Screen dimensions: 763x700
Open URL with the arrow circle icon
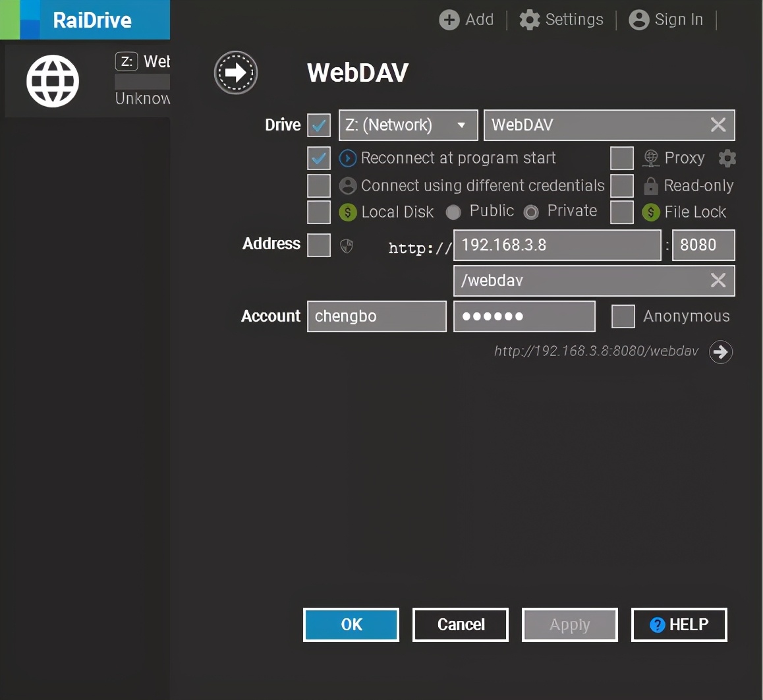(x=721, y=352)
